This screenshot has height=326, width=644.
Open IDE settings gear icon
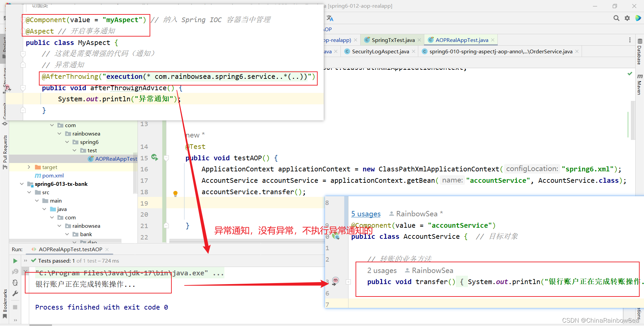pyautogui.click(x=627, y=18)
